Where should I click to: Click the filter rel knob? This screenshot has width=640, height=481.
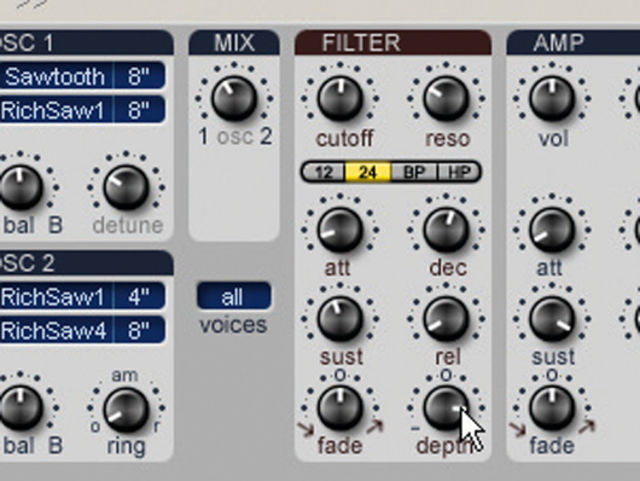click(446, 318)
